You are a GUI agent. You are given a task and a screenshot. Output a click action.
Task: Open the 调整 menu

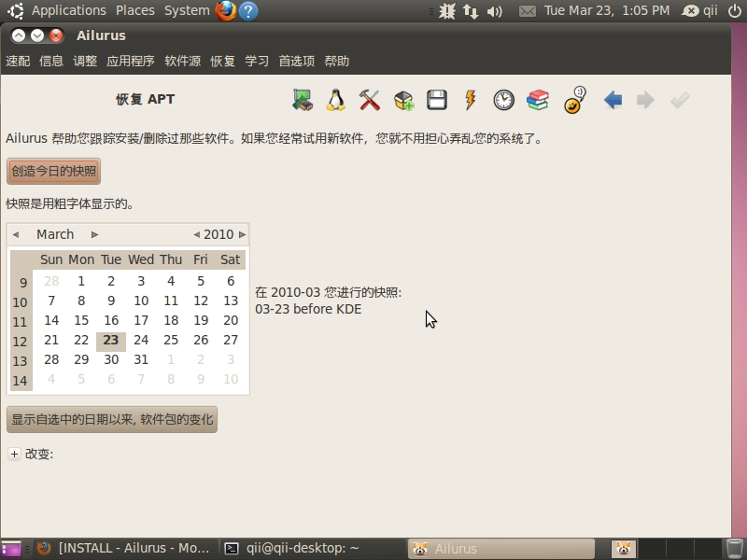(85, 61)
